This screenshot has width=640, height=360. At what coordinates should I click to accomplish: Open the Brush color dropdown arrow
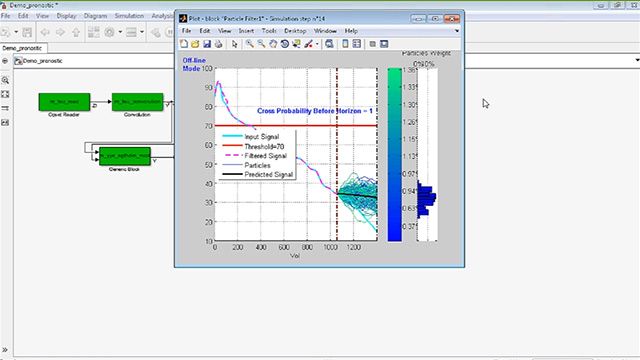[x=317, y=44]
